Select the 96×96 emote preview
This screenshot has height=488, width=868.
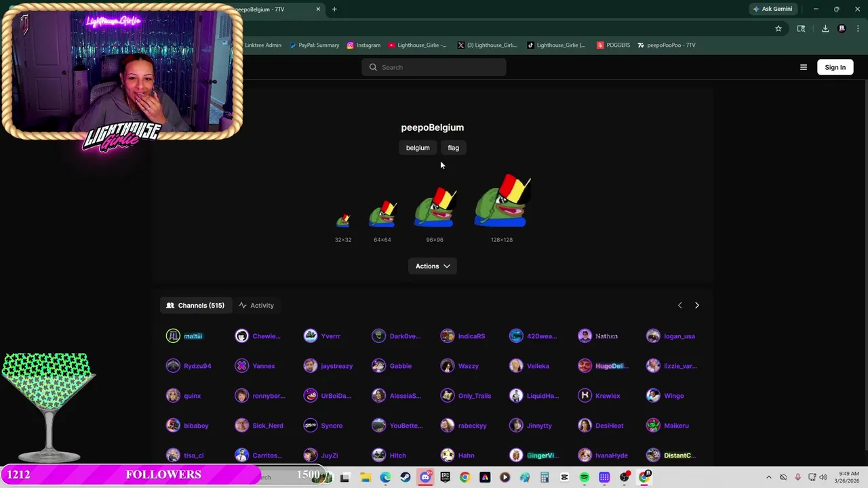pyautogui.click(x=435, y=208)
